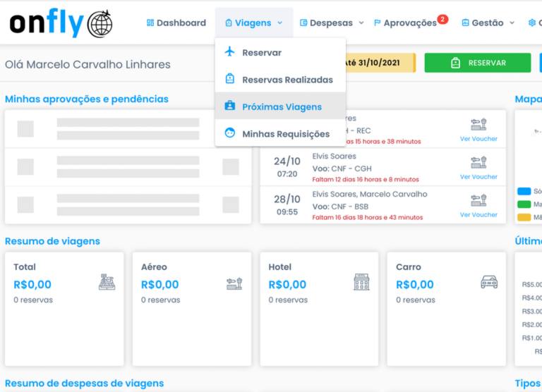The image size is (542, 392).
Task: Click the cash register icon in Total card
Action: coord(107,283)
